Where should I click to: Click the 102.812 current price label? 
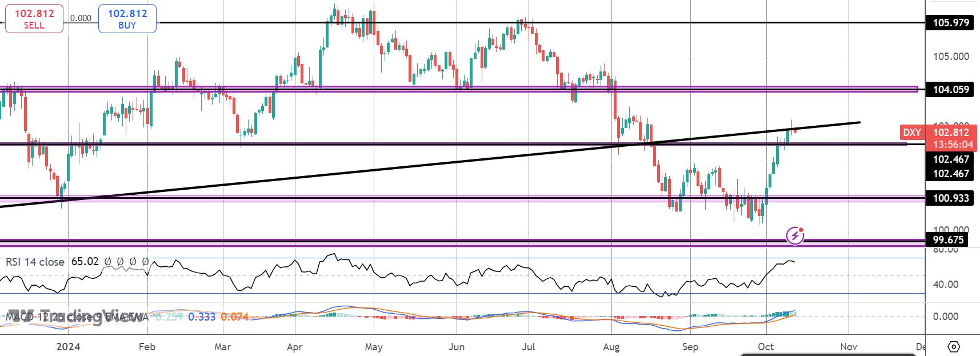951,133
